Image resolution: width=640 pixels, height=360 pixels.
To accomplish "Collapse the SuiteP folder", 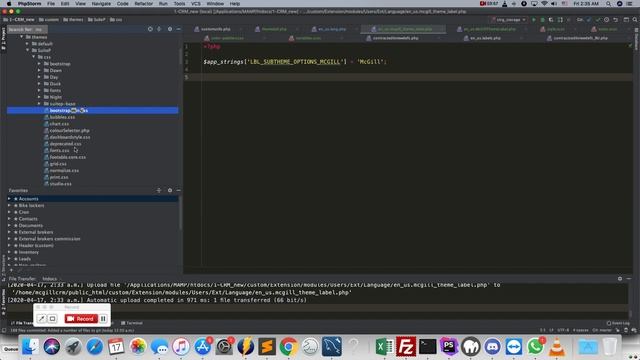I will (x=28, y=50).
